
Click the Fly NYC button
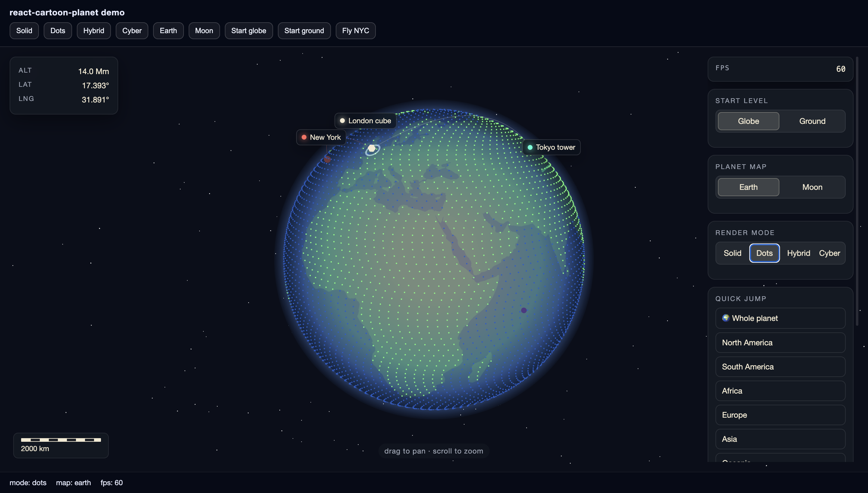click(x=355, y=31)
